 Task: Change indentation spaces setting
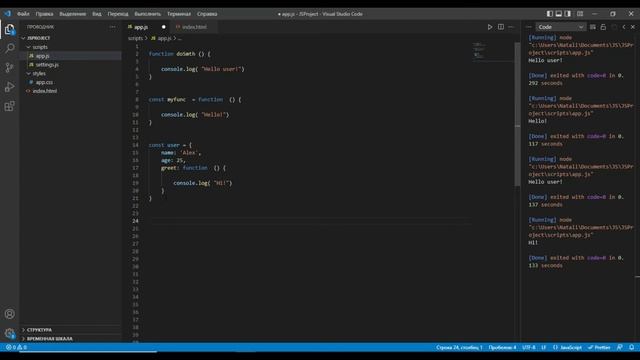click(x=502, y=347)
